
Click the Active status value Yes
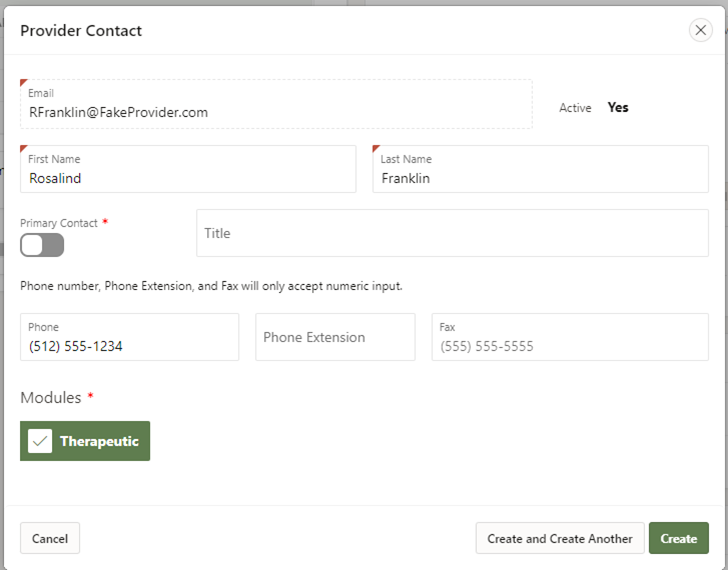[x=618, y=108]
